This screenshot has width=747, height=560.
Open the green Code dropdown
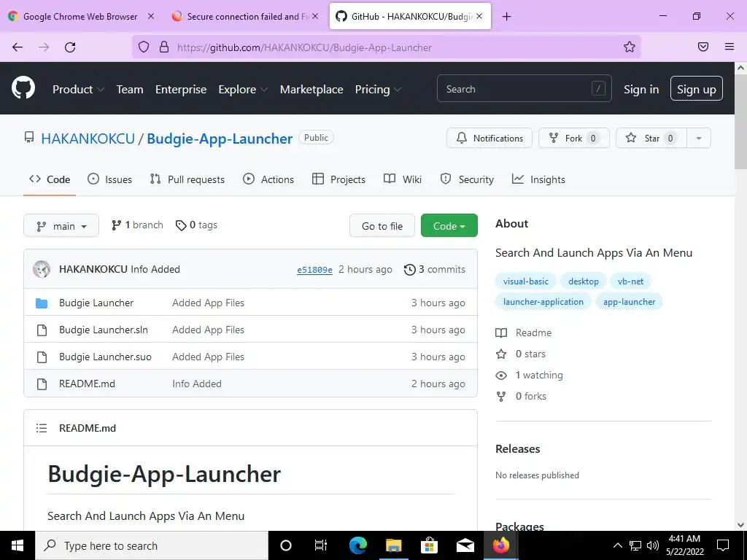[449, 226]
